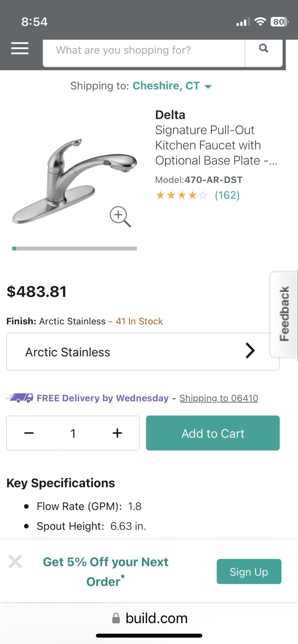Zoom product image with magnifier icon
Image resolution: width=298 pixels, height=644 pixels.
coord(120,216)
